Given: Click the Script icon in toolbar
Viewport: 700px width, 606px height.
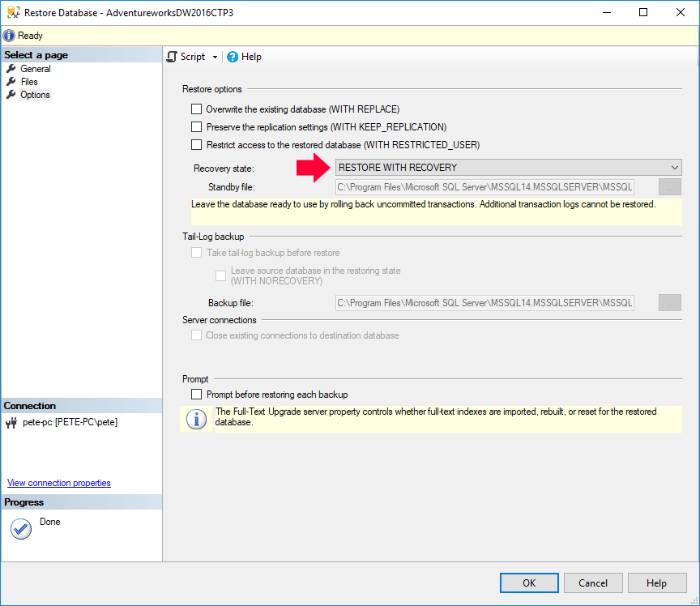Looking at the screenshot, I should [172, 57].
